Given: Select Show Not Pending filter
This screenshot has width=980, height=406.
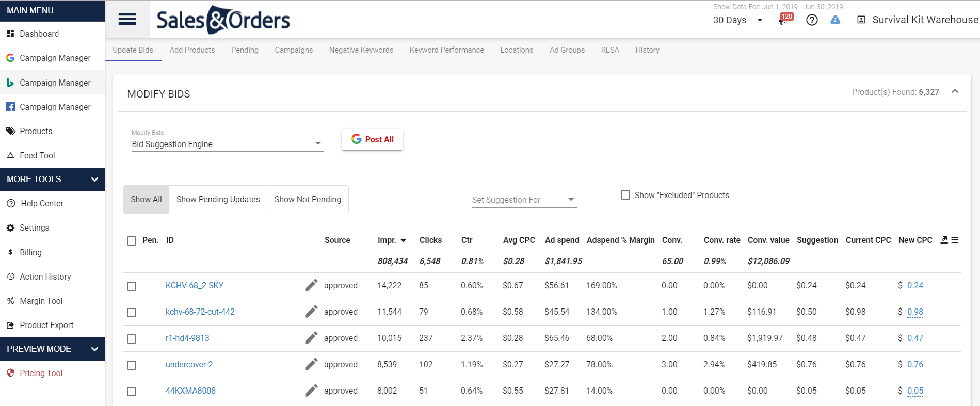Looking at the screenshot, I should [308, 199].
